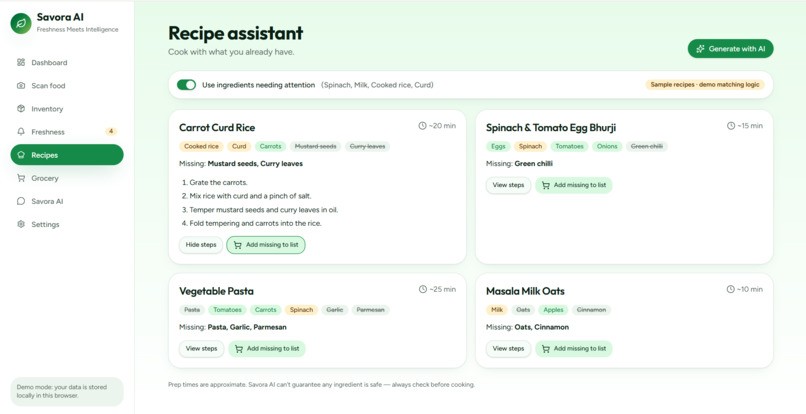Click the Eggs ingredient tag
806x414 pixels.
[498, 147]
